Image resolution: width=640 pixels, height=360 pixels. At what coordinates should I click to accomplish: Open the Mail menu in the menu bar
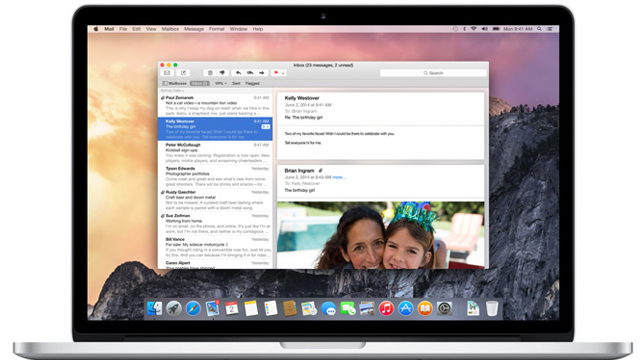pyautogui.click(x=109, y=29)
